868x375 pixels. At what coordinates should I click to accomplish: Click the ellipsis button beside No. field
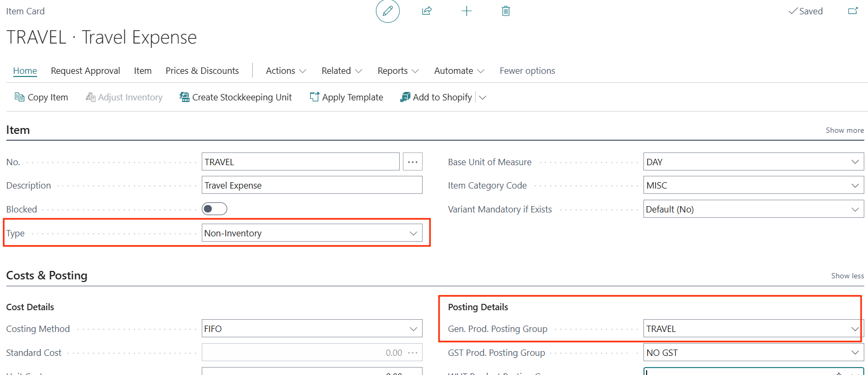tap(412, 162)
